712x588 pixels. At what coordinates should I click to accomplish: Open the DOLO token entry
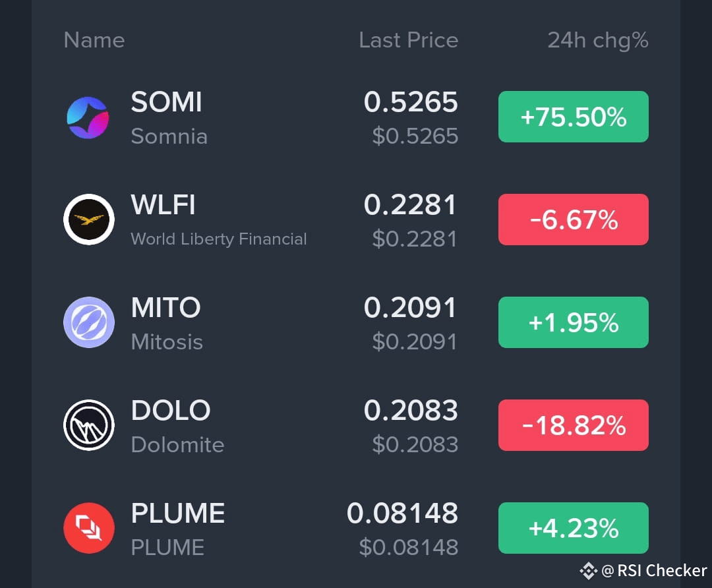pyautogui.click(x=171, y=410)
